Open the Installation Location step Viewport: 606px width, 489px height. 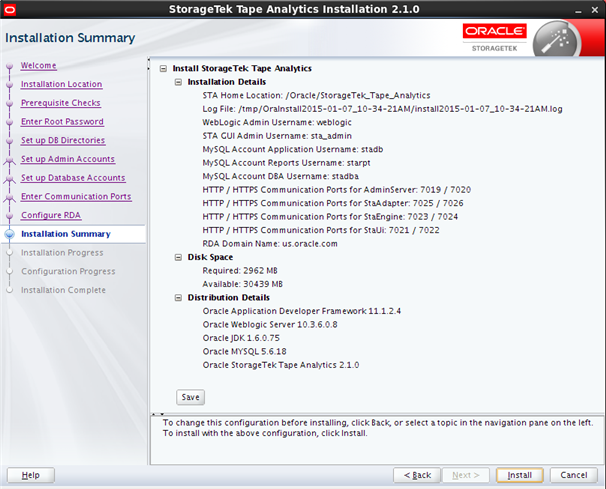click(x=61, y=84)
